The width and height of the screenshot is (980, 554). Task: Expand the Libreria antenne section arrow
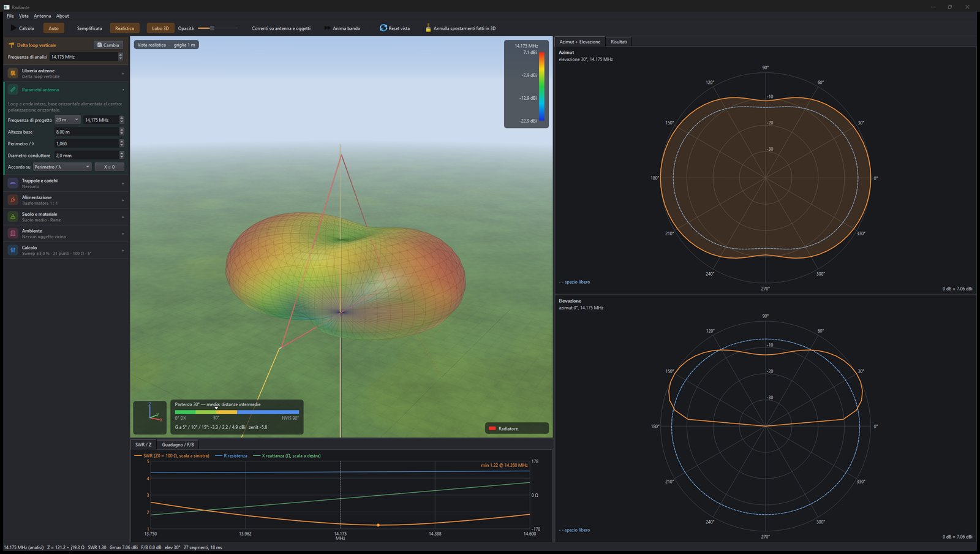point(123,74)
